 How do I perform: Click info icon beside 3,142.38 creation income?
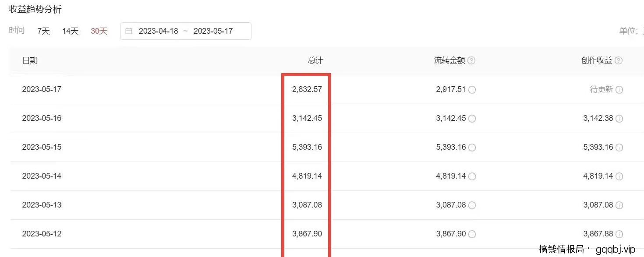tap(619, 119)
